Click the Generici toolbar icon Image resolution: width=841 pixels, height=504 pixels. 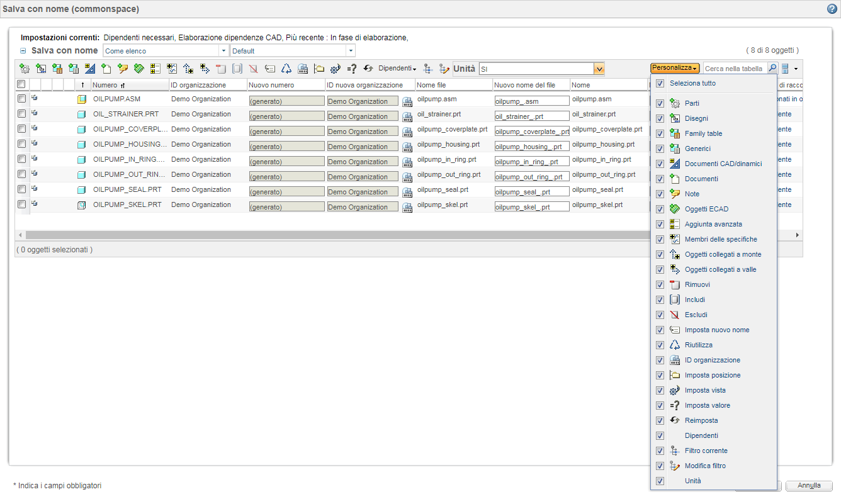74,69
